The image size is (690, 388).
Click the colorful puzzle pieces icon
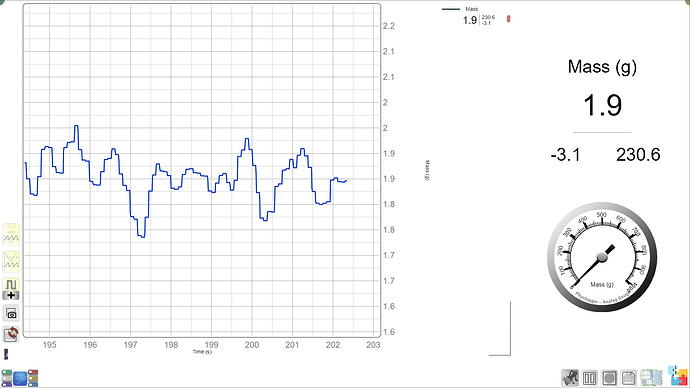(x=678, y=376)
